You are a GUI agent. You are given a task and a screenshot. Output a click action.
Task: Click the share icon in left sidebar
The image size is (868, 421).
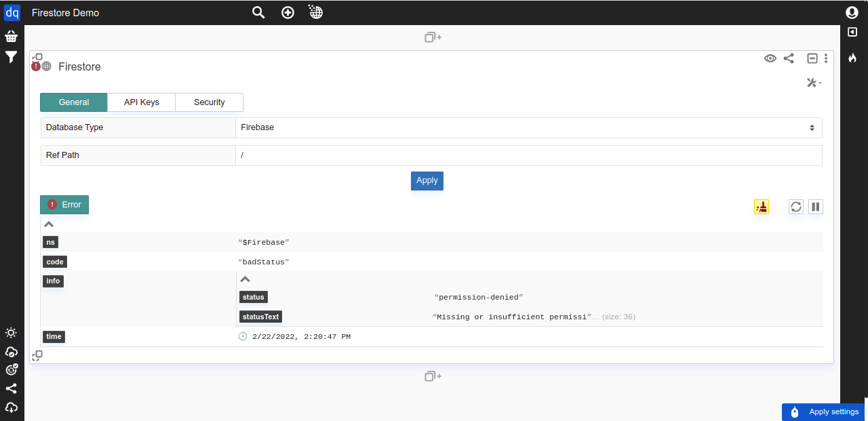pos(11,388)
